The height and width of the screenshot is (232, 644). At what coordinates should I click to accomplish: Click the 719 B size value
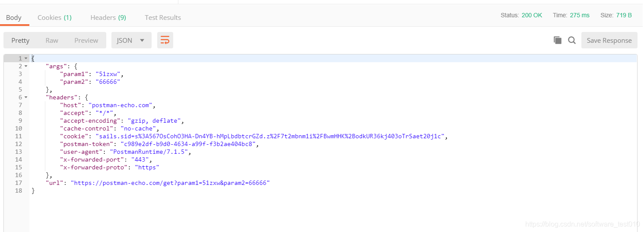pos(624,15)
